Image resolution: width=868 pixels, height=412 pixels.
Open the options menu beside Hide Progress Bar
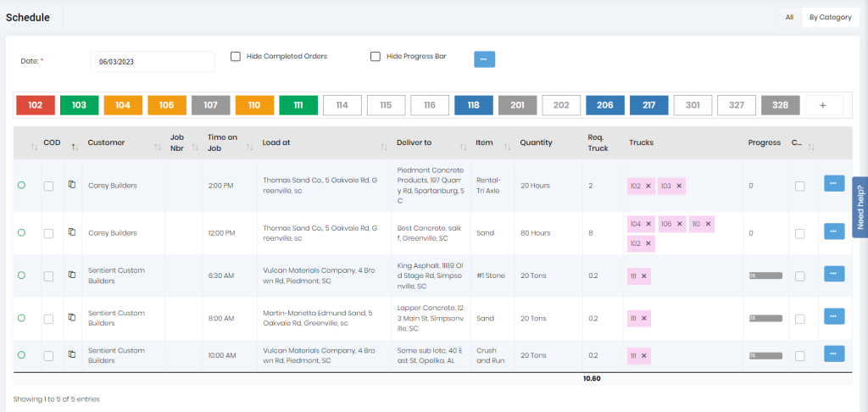484,59
